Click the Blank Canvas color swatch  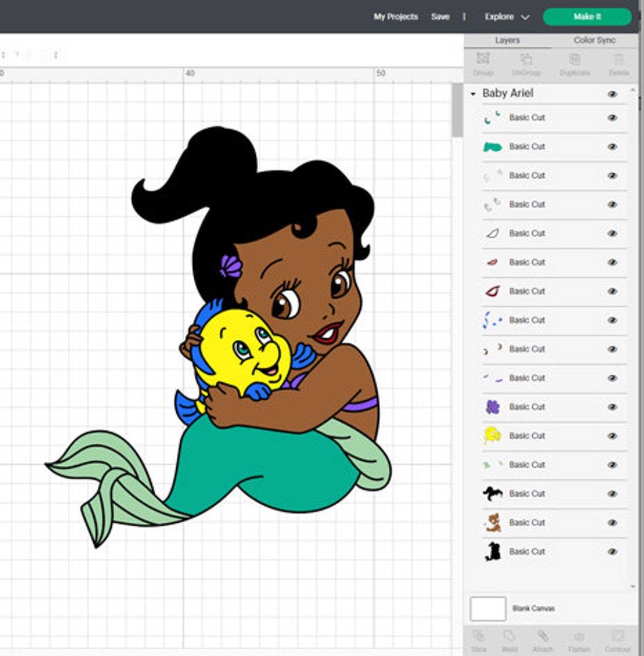(x=488, y=609)
